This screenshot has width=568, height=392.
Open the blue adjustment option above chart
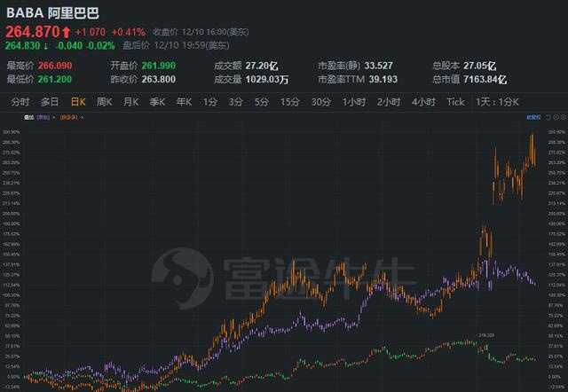tap(533, 117)
